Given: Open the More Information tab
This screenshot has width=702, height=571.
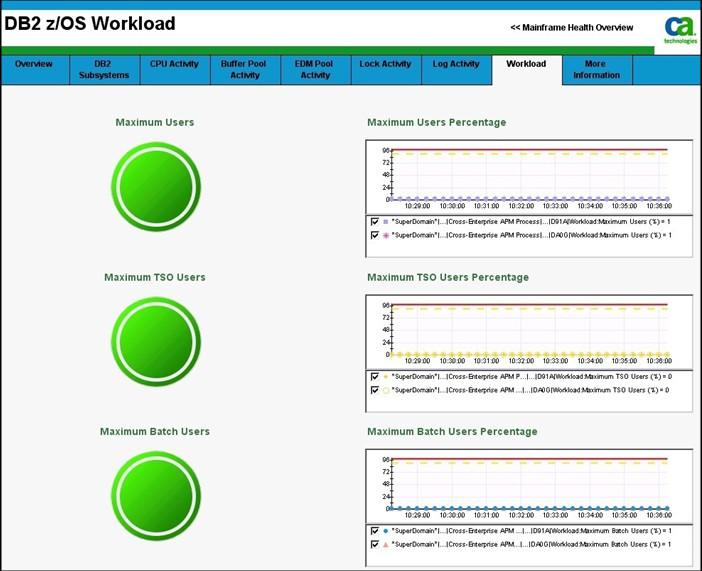Looking at the screenshot, I should pos(597,69).
